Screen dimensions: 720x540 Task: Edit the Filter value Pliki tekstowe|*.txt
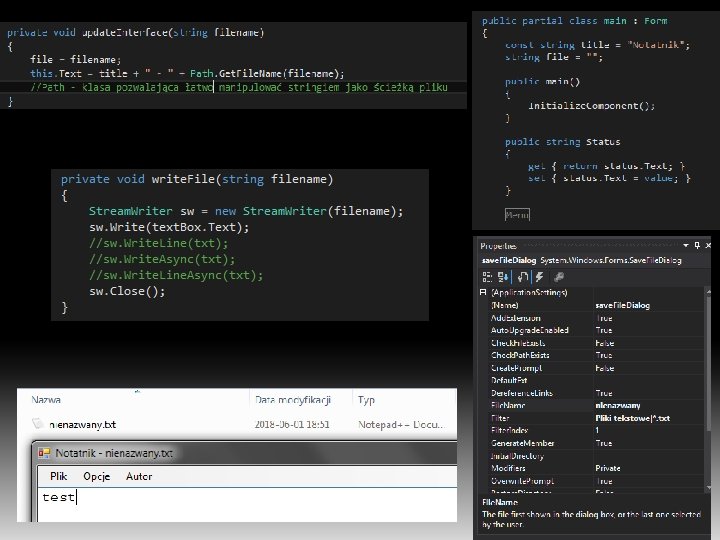click(632, 418)
